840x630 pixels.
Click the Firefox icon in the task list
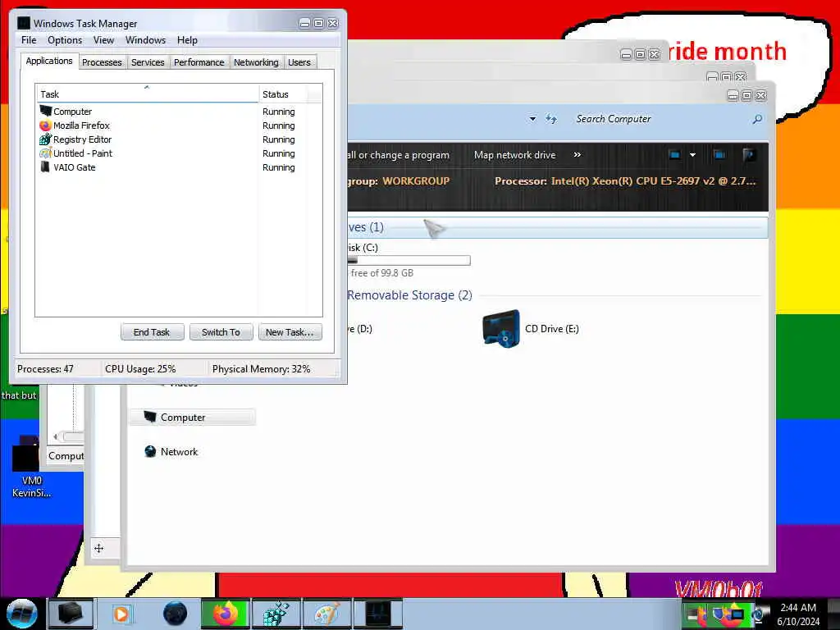point(46,126)
